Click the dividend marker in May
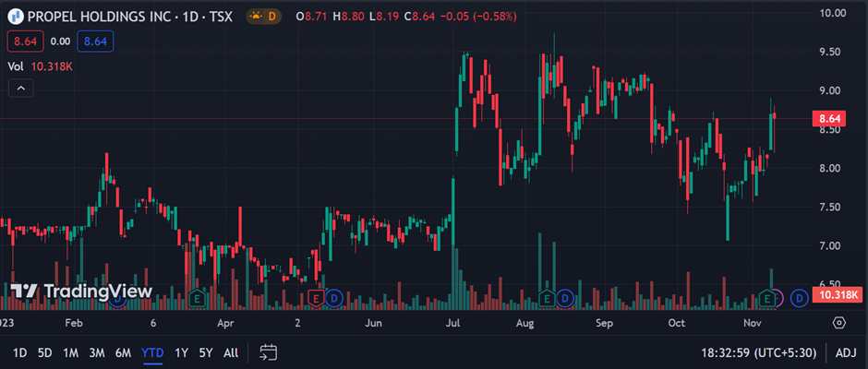Viewport: 868px width, 369px height. pyautogui.click(x=333, y=299)
